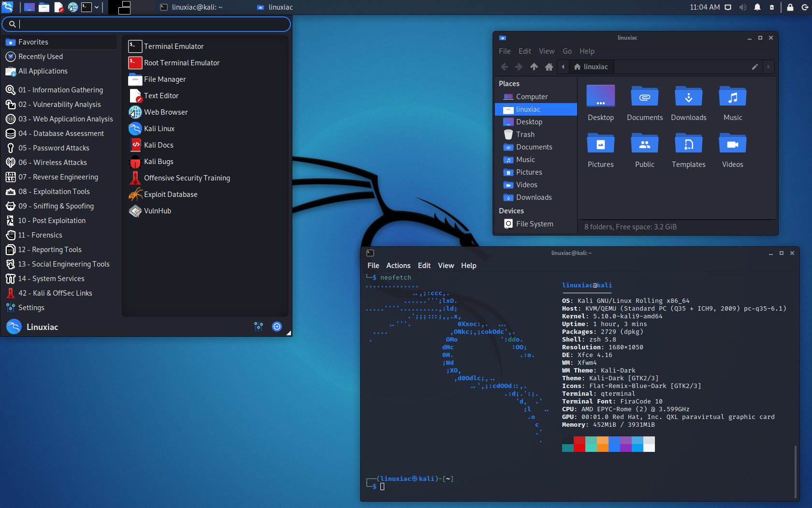Click the lock screen icon in panel
812x508 pixels.
click(x=790, y=7)
